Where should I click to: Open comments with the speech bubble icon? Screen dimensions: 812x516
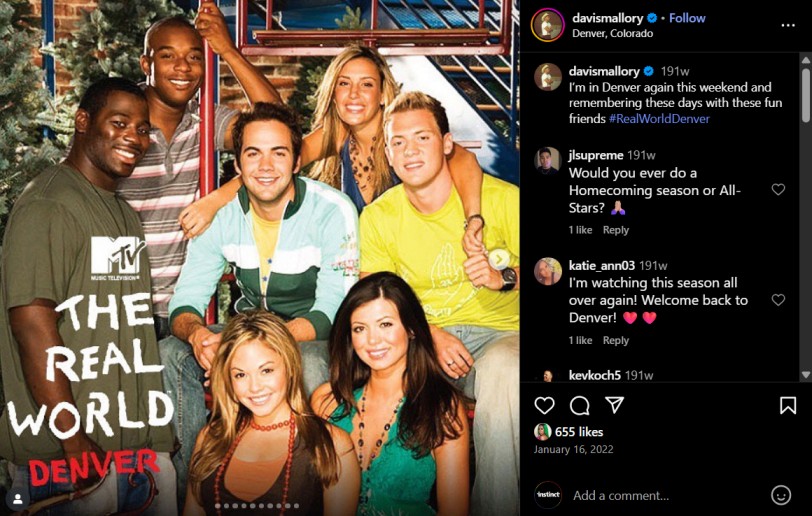pos(579,406)
